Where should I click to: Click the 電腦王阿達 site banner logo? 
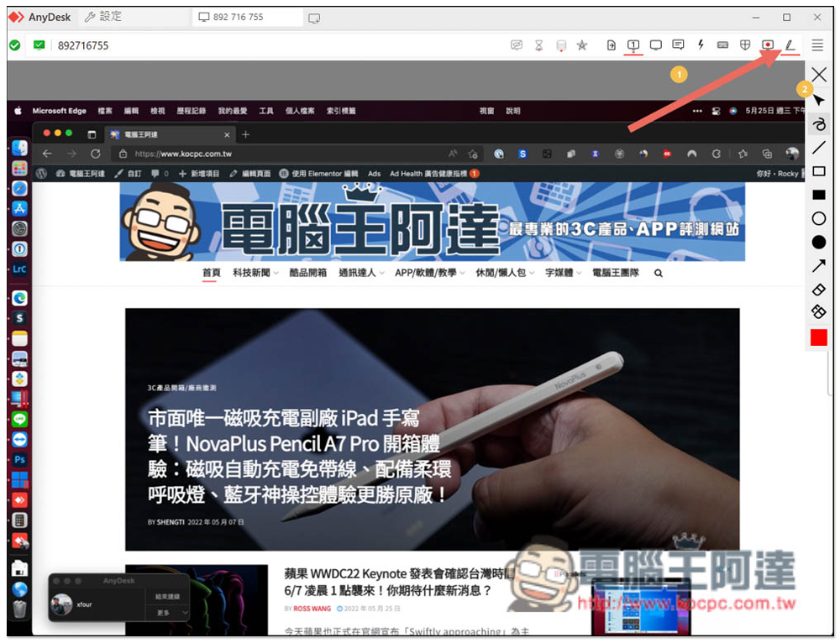[433, 222]
